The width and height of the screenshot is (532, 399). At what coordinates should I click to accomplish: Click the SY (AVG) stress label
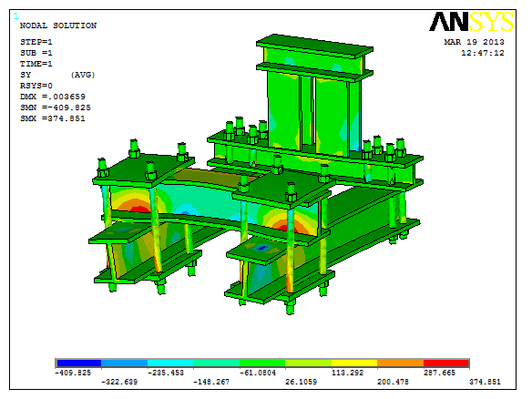pos(57,75)
